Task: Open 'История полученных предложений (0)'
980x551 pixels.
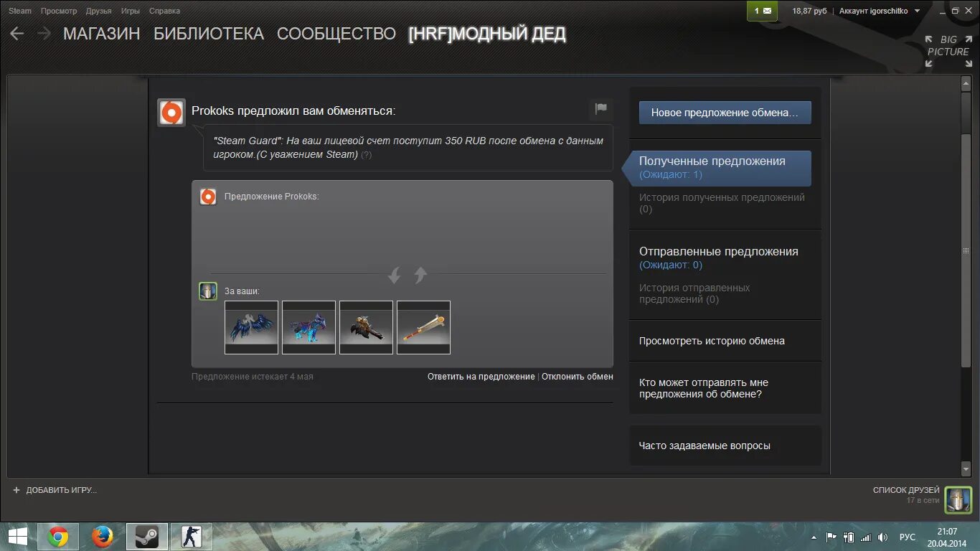Action: click(722, 203)
